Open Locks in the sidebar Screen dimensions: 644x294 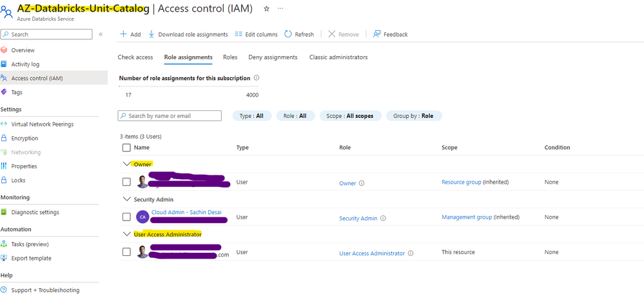(19, 181)
